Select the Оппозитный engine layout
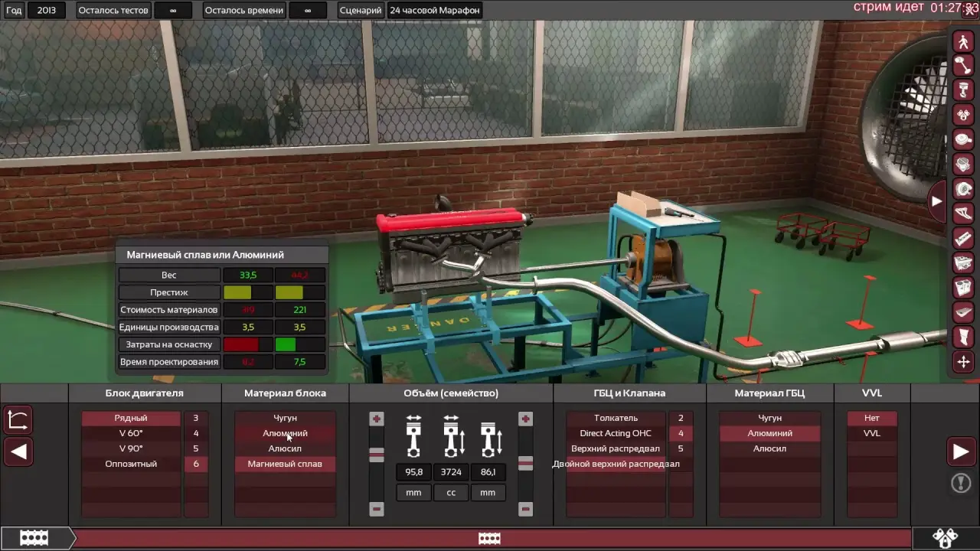Image resolution: width=980 pixels, height=551 pixels. tap(131, 464)
